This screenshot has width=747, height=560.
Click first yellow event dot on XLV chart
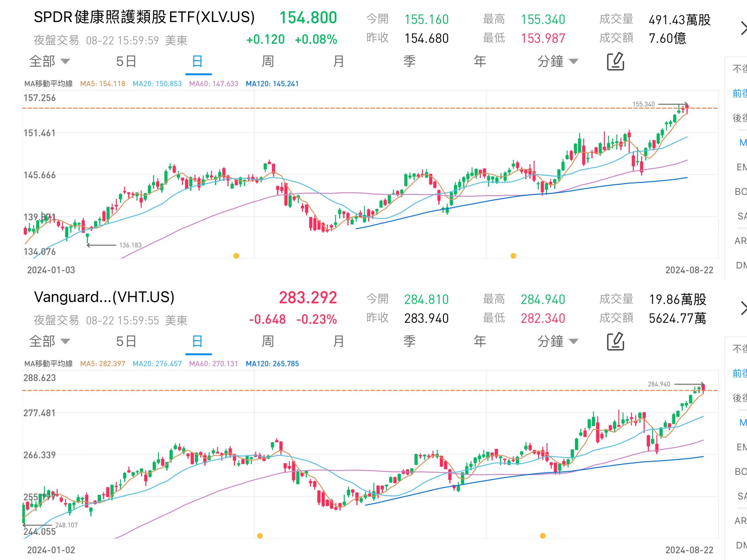pos(236,256)
